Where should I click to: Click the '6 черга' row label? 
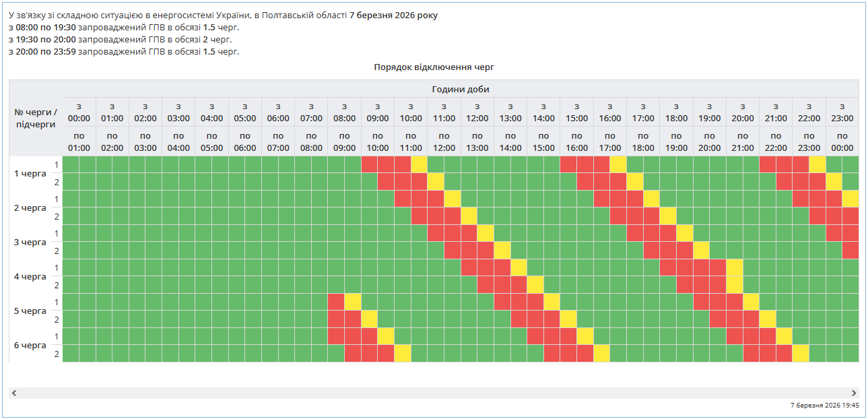pyautogui.click(x=30, y=345)
